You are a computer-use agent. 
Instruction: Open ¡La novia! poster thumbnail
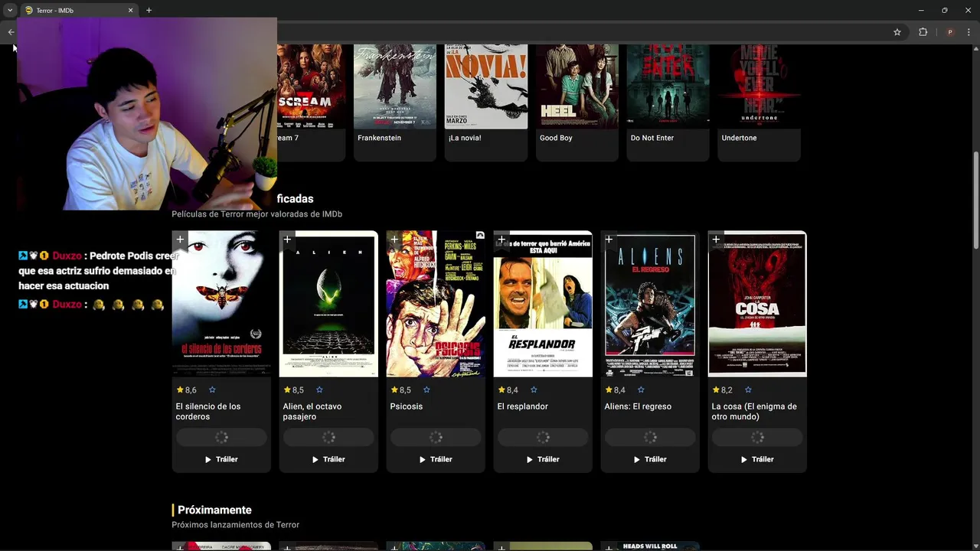click(x=486, y=86)
